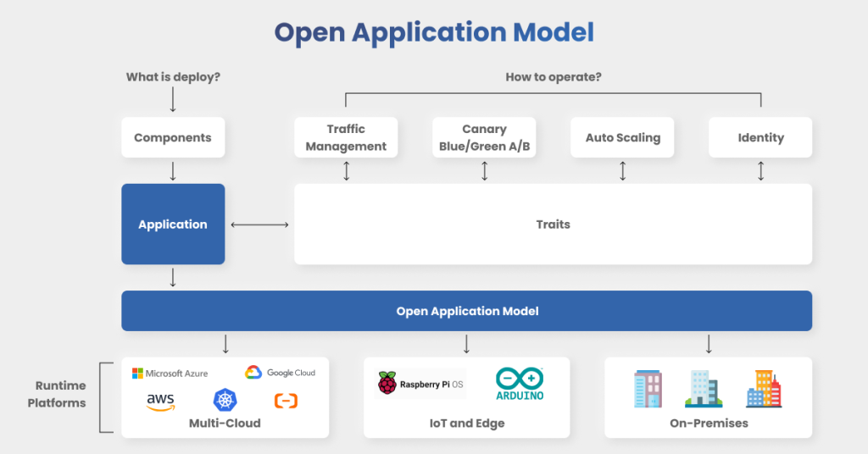Select the Identity box
The image size is (868, 454).
coord(760,137)
